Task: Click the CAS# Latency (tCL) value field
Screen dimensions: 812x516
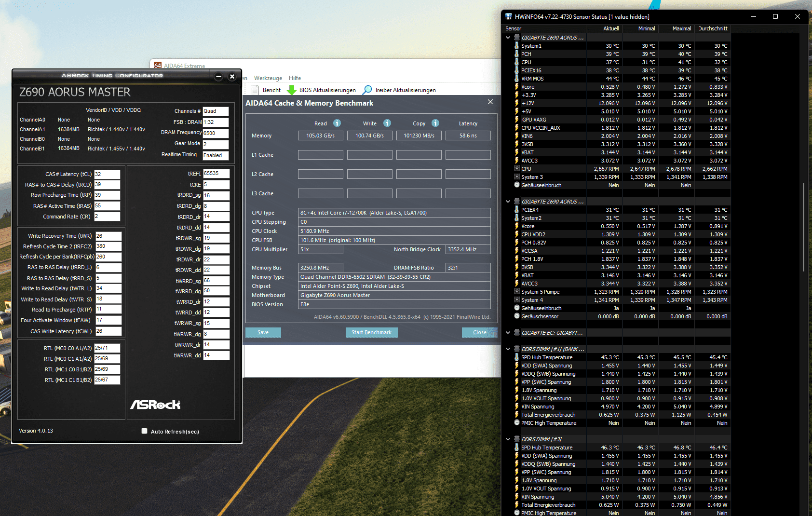Action: 107,174
